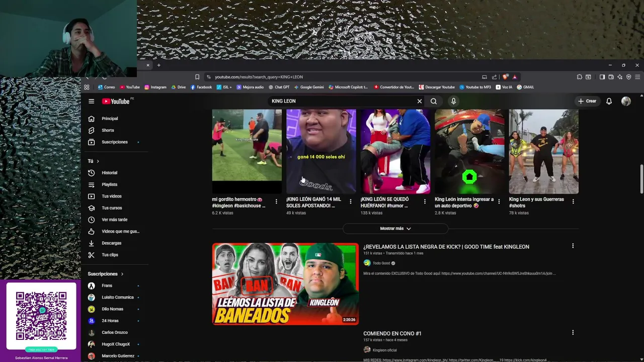Open the Descargar Youtube bookmark
Screen dimensions: 644x362
point(437,87)
